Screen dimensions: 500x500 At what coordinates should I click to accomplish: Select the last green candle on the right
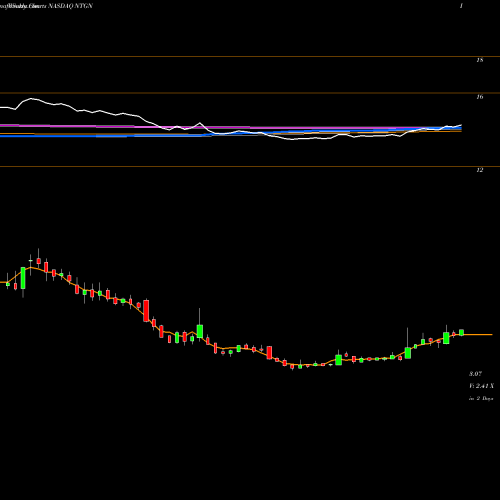(x=462, y=332)
